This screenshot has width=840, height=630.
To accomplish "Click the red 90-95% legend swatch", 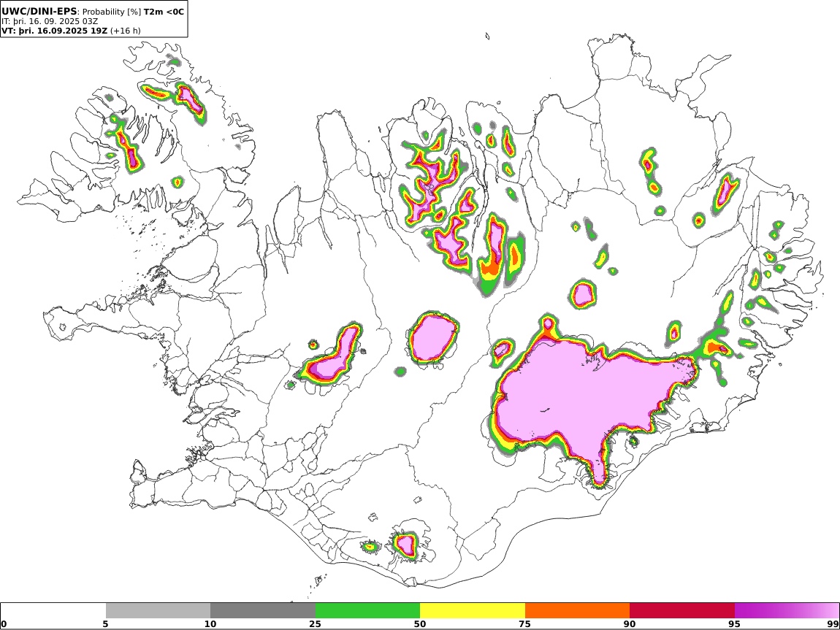I will coord(682,611).
